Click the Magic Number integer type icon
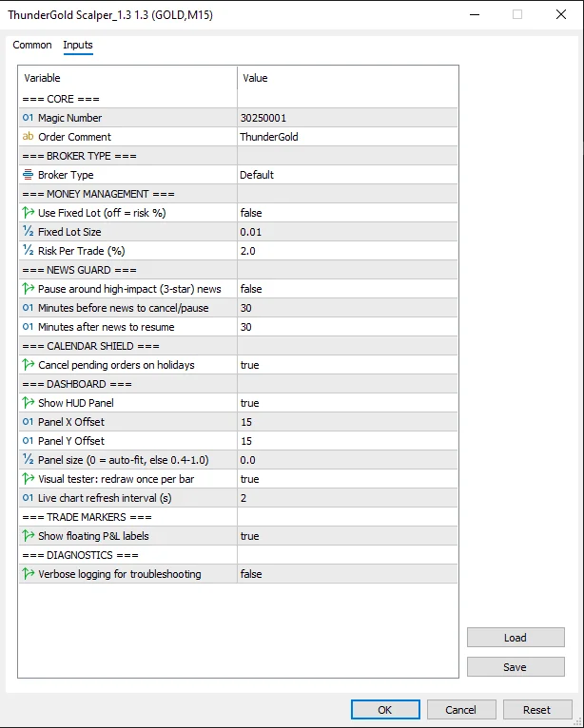The width and height of the screenshot is (584, 728). click(28, 118)
